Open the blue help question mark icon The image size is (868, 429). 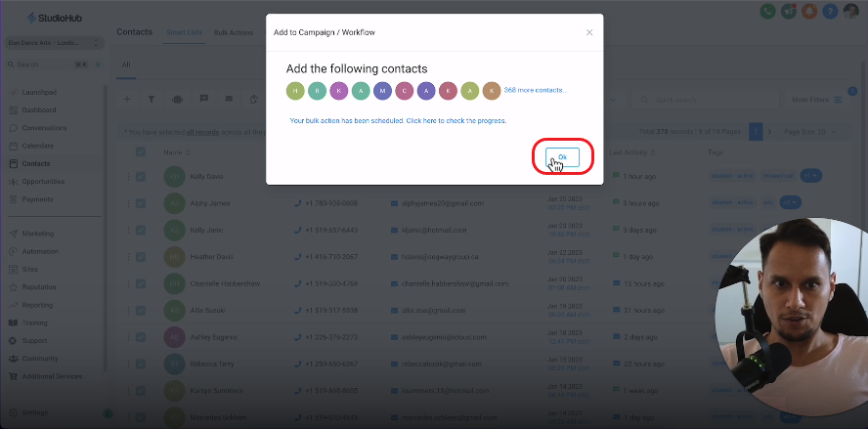(x=830, y=12)
